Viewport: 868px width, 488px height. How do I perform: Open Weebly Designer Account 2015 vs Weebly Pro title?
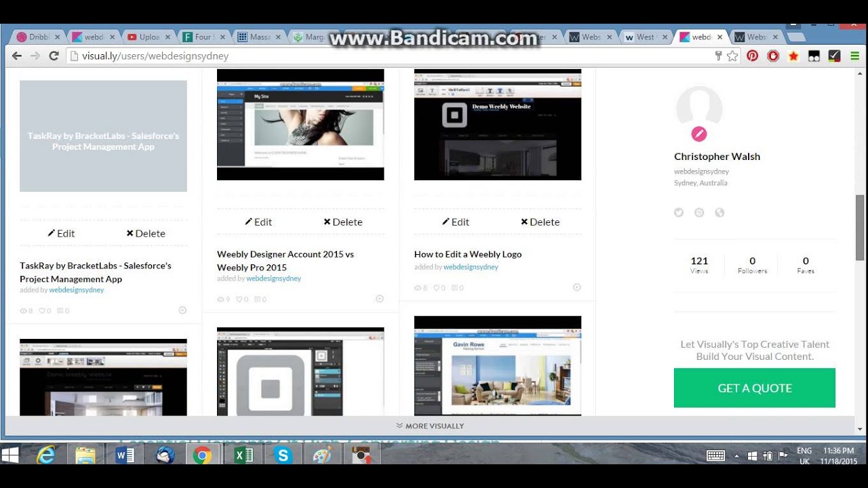(285, 260)
